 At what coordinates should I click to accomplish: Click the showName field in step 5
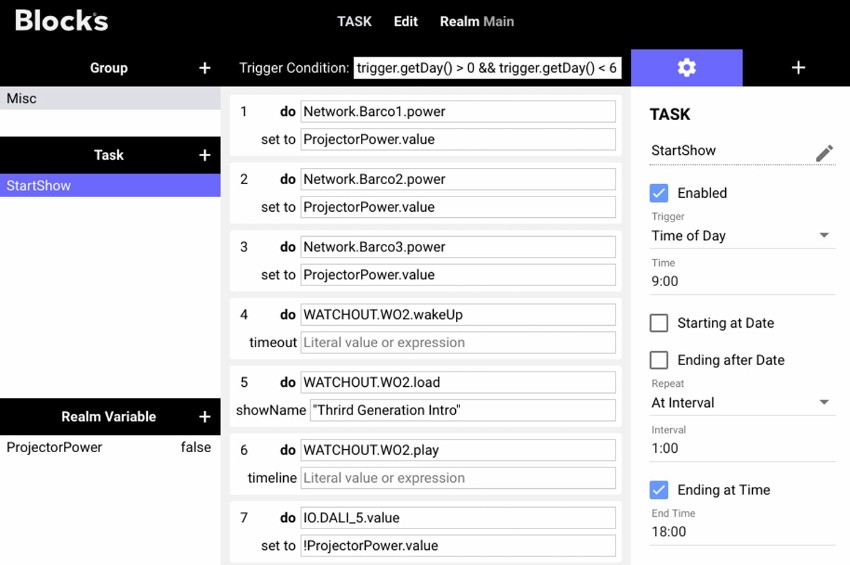click(462, 410)
